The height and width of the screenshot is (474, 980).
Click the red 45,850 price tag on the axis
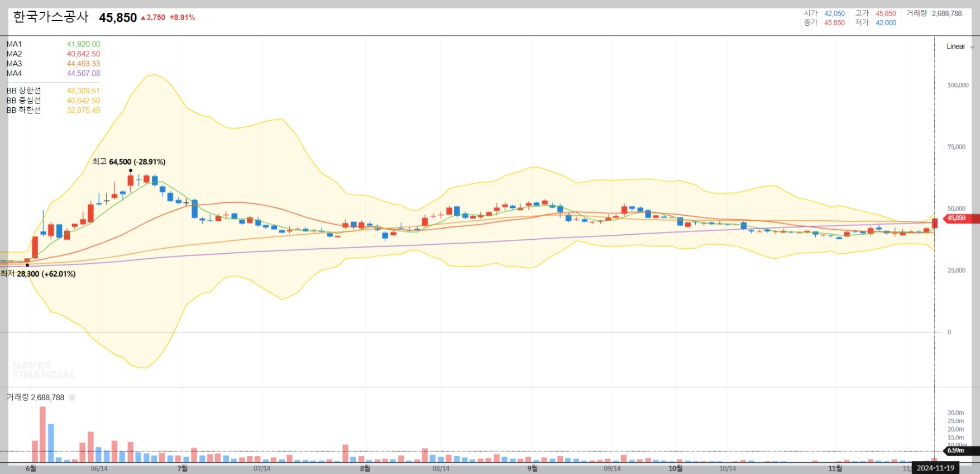(960, 218)
